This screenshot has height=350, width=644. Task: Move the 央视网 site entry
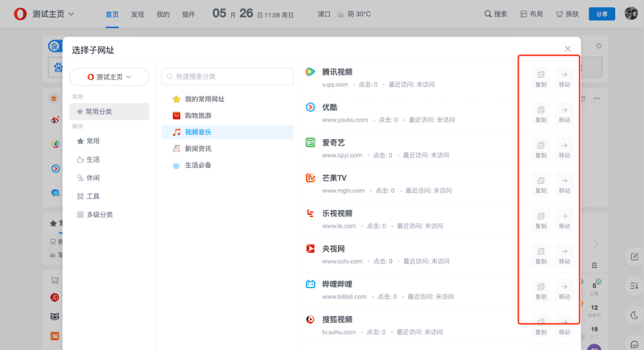point(564,255)
